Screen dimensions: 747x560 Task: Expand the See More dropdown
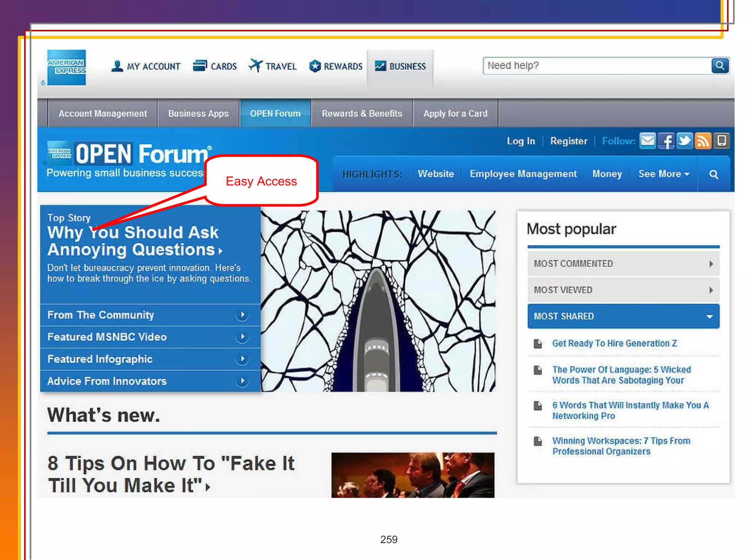(x=663, y=174)
